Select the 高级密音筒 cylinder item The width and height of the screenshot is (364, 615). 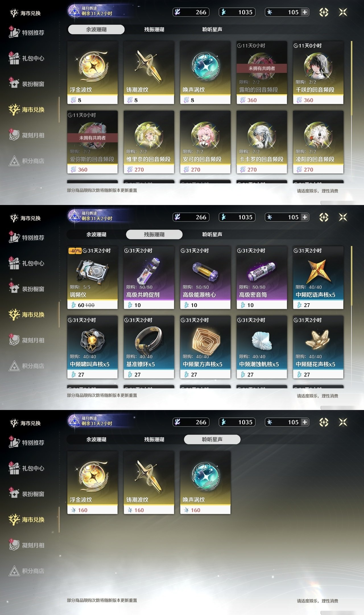[x=262, y=278]
